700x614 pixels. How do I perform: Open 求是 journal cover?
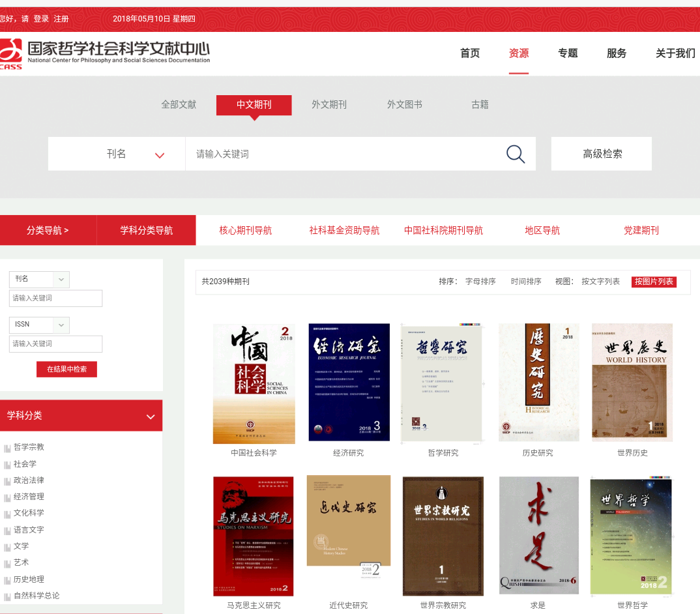coord(539,535)
